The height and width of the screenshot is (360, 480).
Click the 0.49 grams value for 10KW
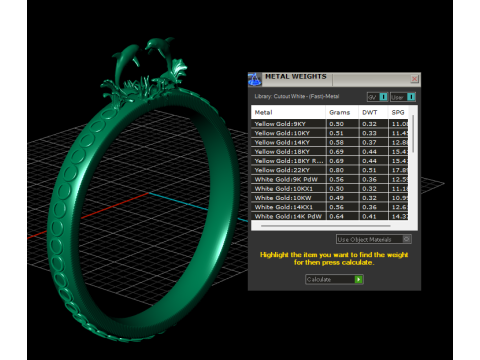tap(336, 198)
